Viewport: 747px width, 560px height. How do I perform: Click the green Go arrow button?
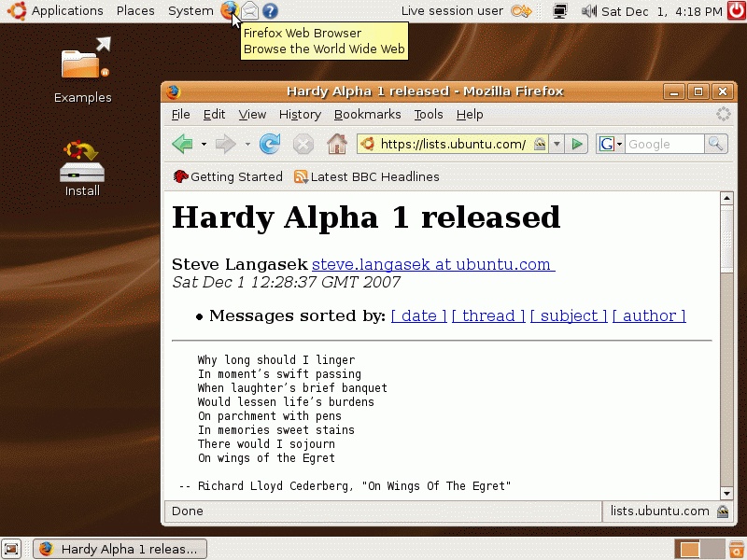pyautogui.click(x=576, y=144)
